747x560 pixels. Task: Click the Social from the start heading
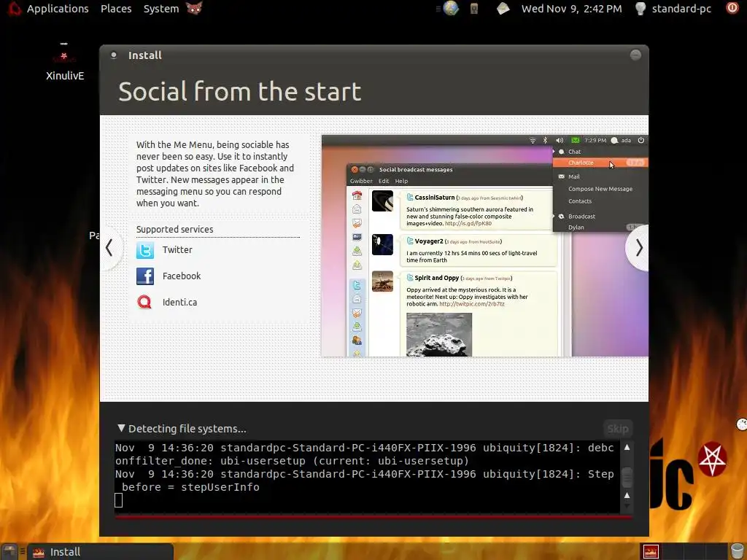click(239, 91)
